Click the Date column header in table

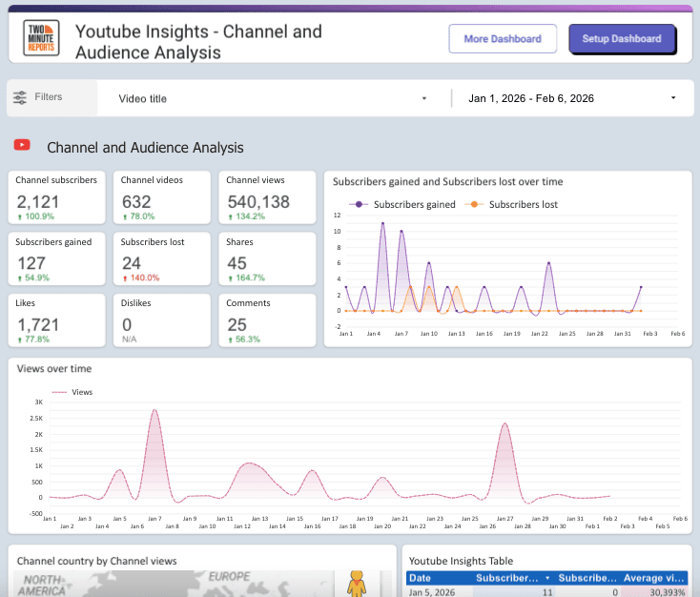click(x=420, y=578)
